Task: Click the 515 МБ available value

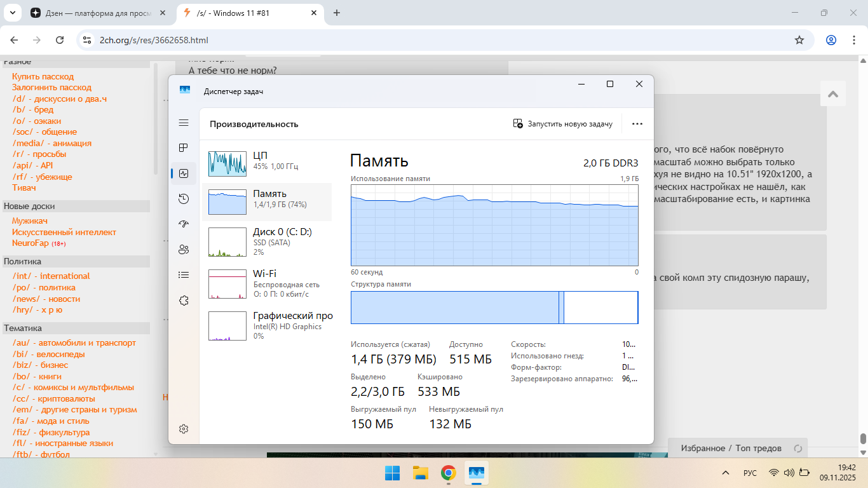Action: 470,359
